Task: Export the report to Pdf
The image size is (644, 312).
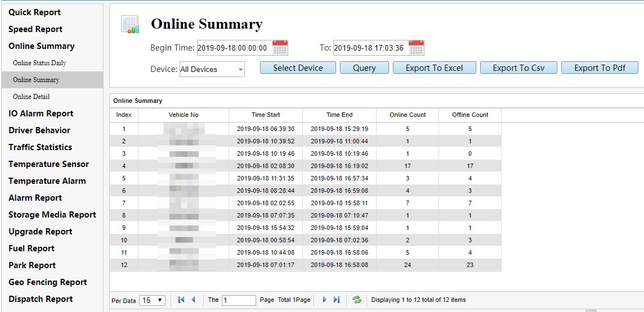Action: click(x=600, y=68)
